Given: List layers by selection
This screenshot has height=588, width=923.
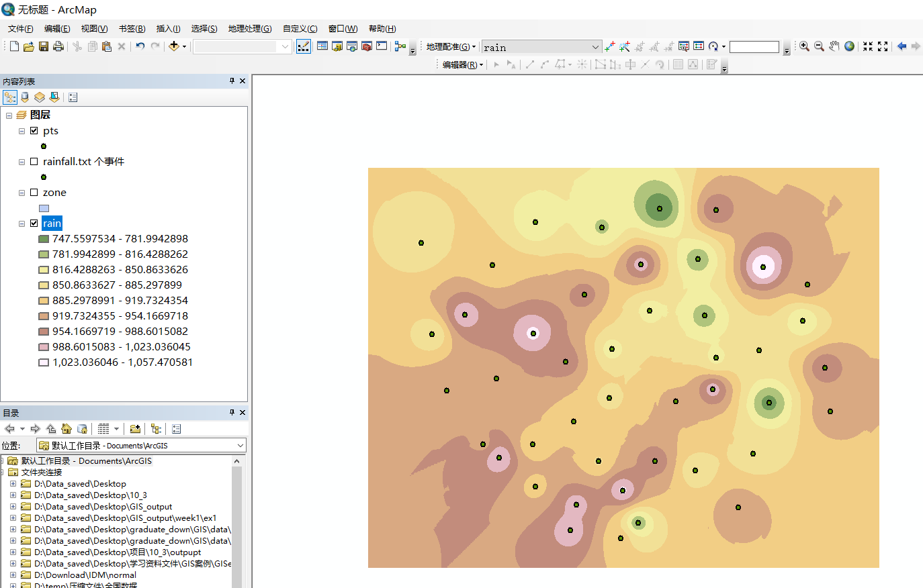Looking at the screenshot, I should (x=54, y=97).
